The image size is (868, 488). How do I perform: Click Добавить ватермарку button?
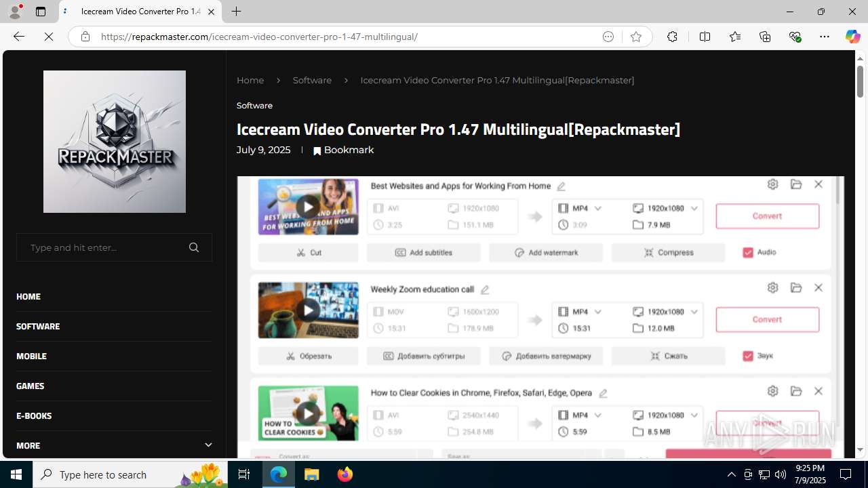point(546,356)
